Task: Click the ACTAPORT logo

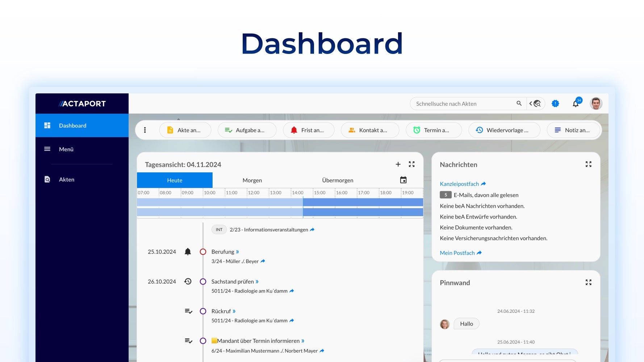Action: click(82, 104)
